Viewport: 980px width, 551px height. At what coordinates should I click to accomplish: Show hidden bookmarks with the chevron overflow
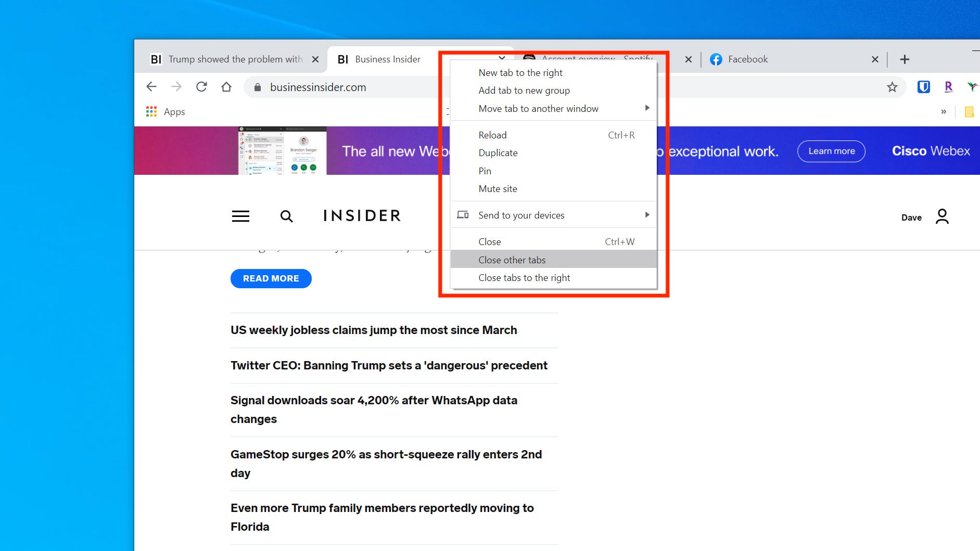944,111
